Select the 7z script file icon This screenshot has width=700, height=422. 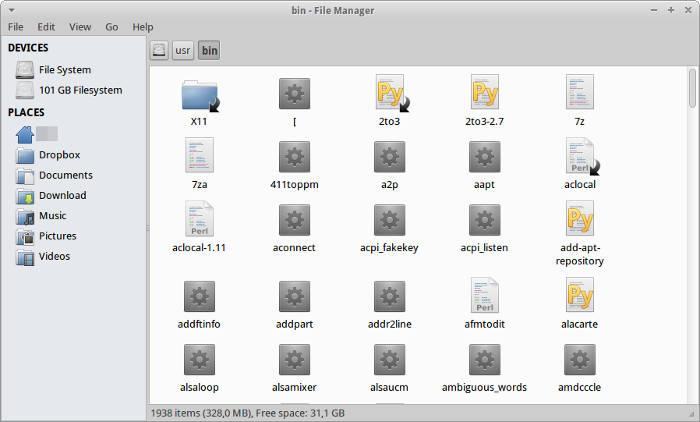click(x=579, y=94)
